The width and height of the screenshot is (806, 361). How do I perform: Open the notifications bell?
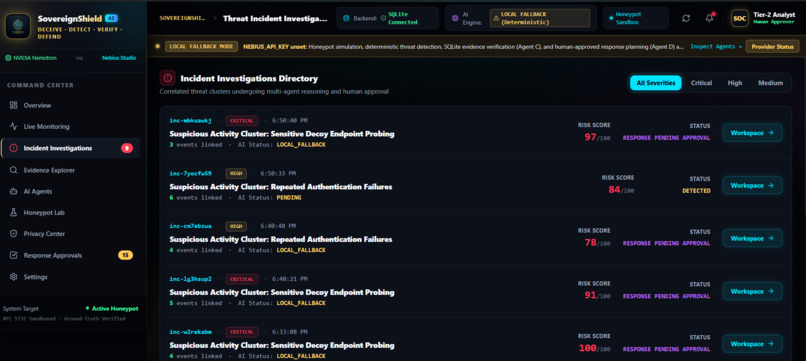click(709, 18)
